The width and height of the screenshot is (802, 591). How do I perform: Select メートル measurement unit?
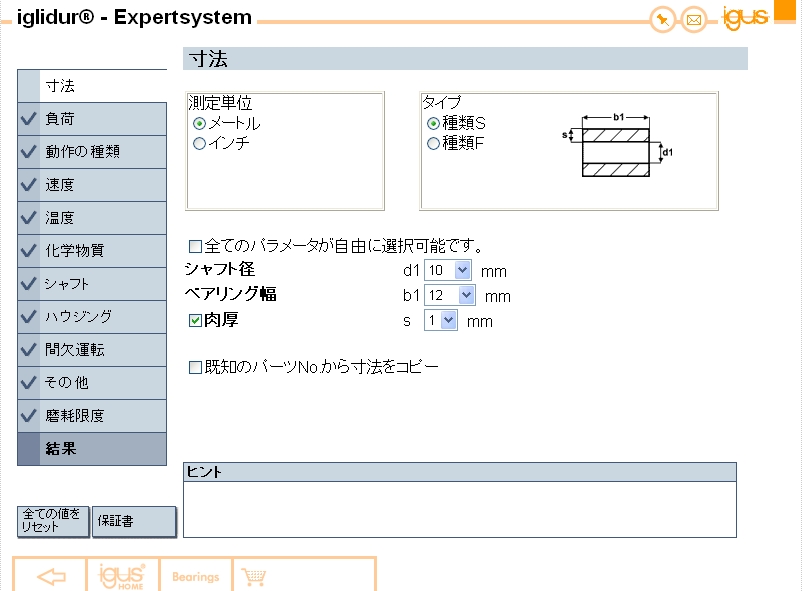pyautogui.click(x=199, y=123)
